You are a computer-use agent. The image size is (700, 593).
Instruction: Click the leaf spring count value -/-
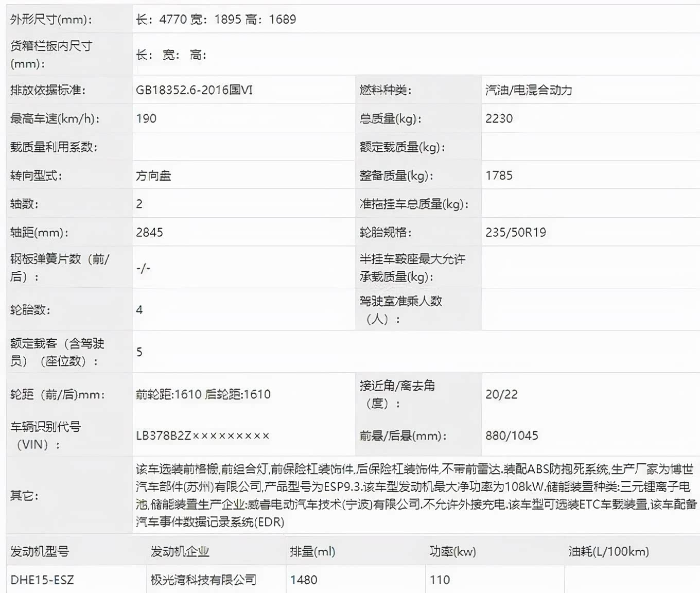(x=143, y=268)
